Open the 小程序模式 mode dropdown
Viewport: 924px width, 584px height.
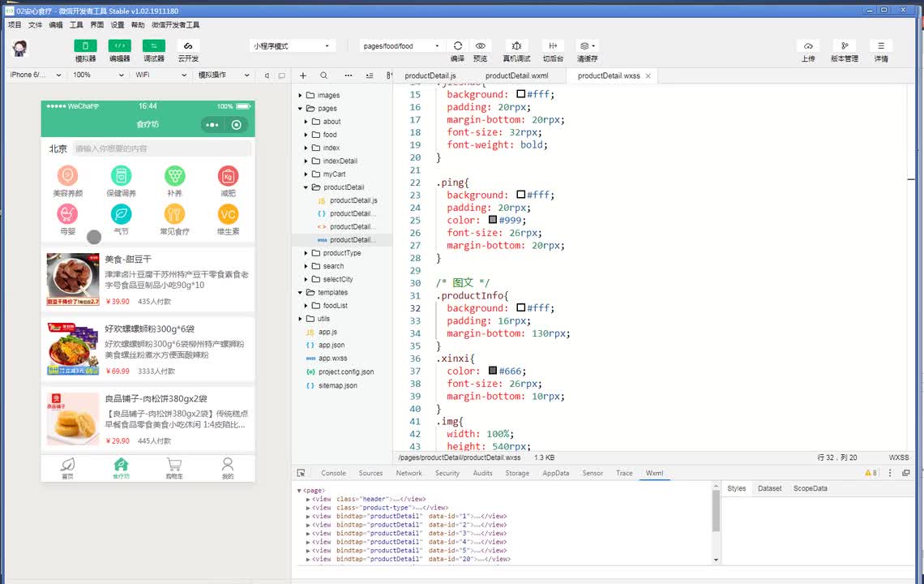292,46
